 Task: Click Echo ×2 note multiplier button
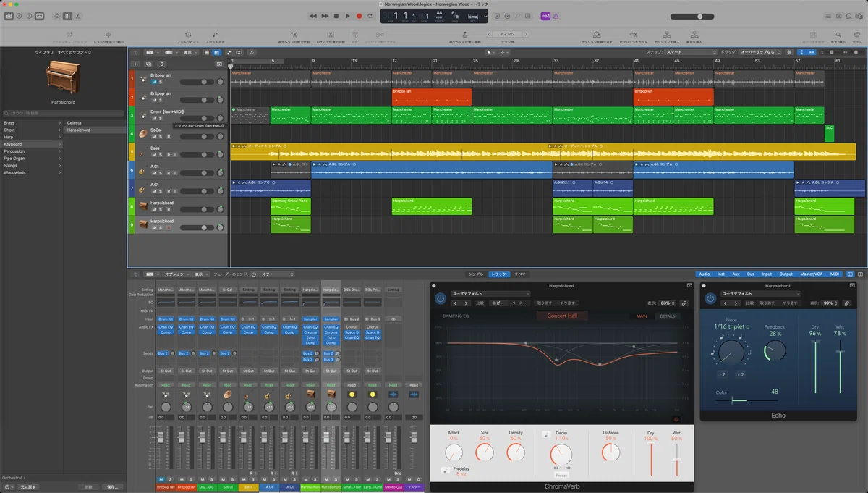[741, 374]
